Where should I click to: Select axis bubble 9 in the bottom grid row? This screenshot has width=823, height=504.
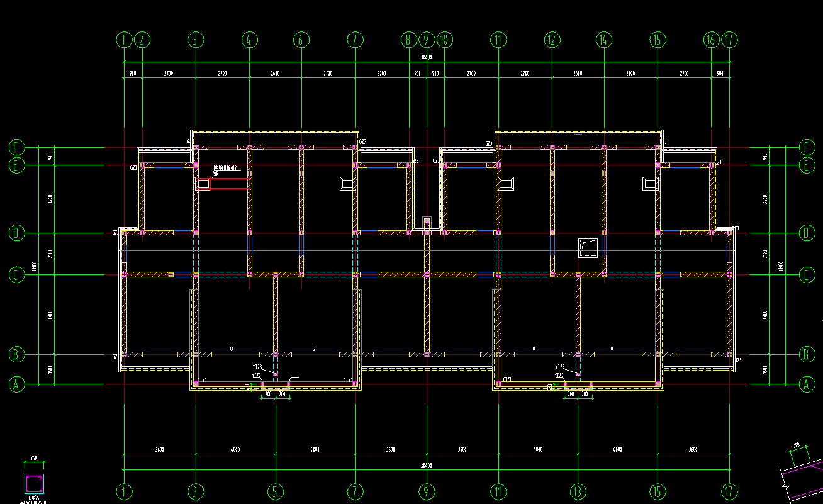(426, 491)
